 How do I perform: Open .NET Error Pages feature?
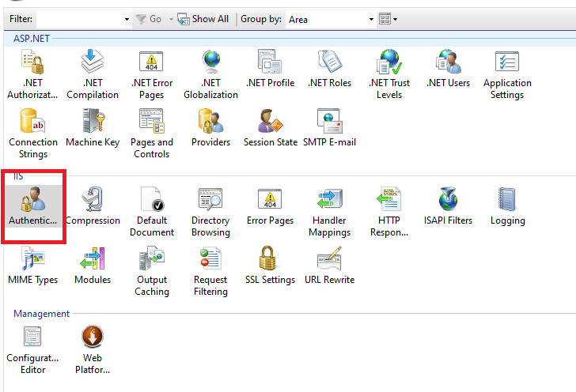(x=152, y=75)
